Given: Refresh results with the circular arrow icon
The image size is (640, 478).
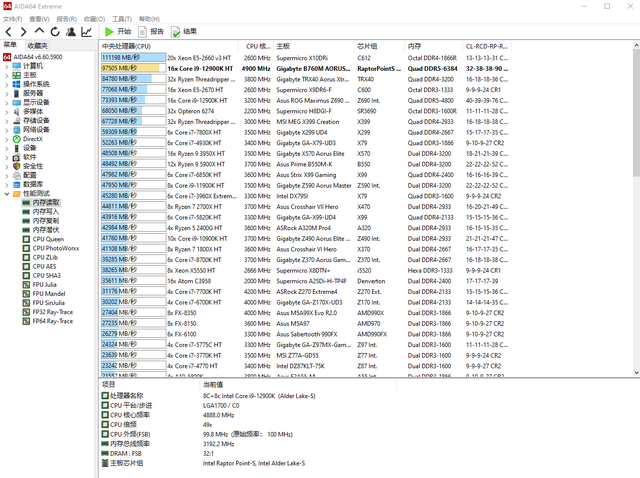Looking at the screenshot, I should [55, 31].
